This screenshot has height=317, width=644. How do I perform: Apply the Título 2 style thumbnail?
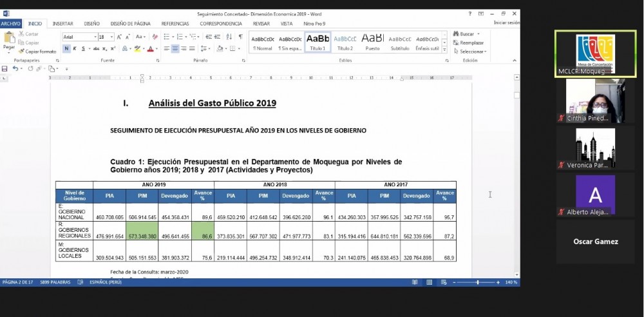(345, 42)
